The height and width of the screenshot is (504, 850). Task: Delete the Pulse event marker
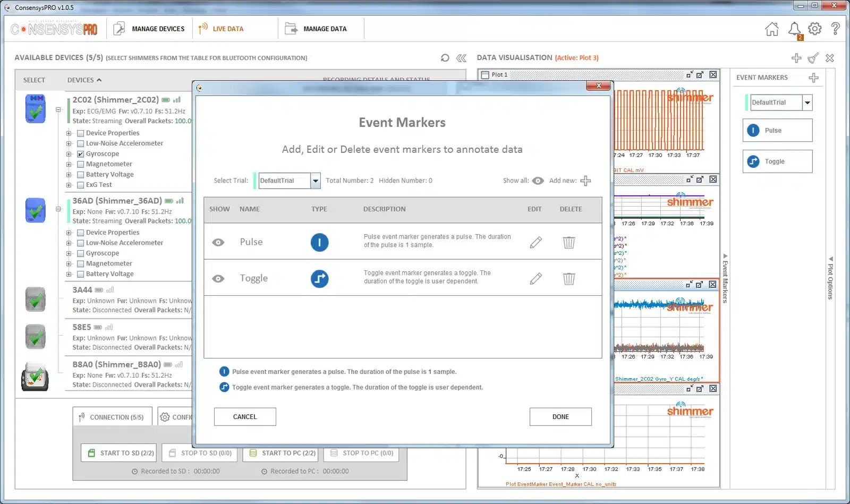coord(569,242)
